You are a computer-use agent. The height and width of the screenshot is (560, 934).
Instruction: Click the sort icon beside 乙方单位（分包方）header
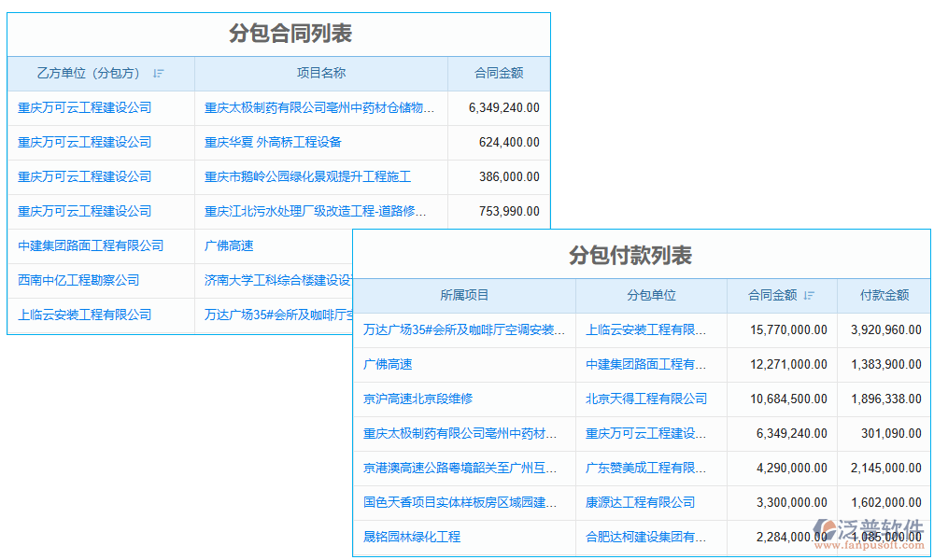coord(159,73)
